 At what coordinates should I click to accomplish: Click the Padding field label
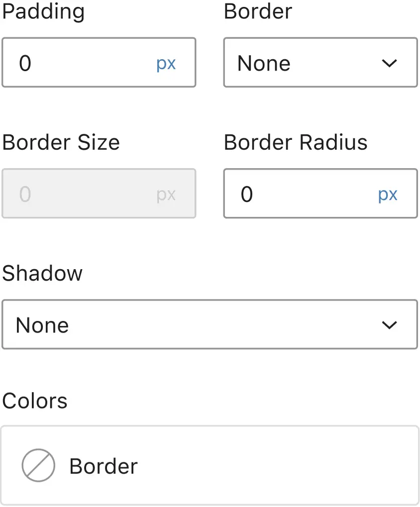[x=43, y=11]
